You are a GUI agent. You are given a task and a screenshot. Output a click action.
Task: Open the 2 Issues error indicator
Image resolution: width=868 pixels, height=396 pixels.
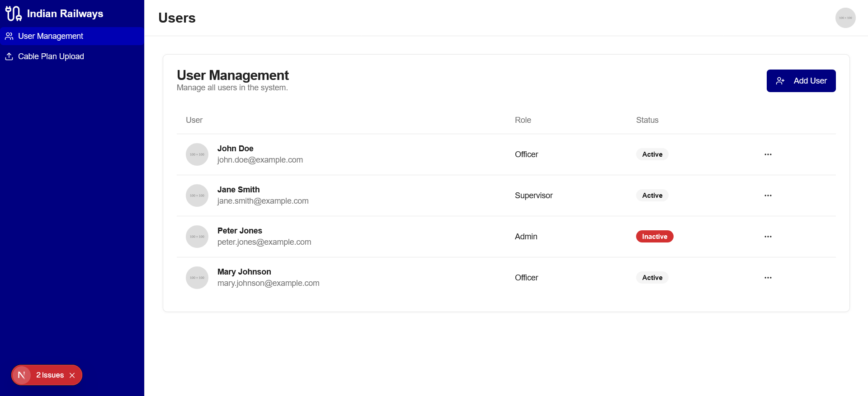[50, 375]
